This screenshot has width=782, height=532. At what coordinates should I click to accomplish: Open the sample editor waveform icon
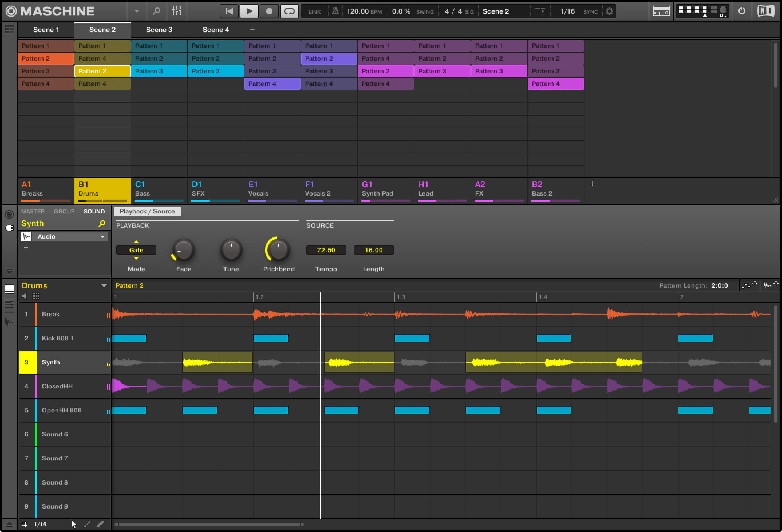tap(9, 322)
